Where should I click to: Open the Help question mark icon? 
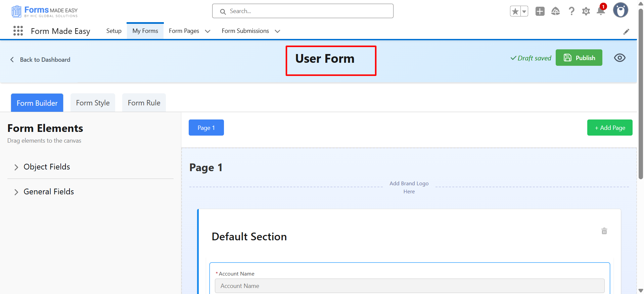(571, 11)
